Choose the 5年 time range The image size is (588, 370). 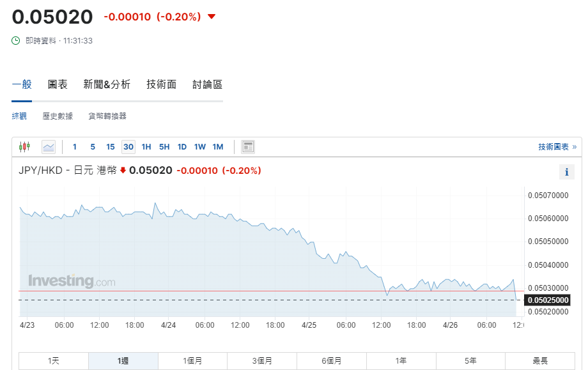pos(470,361)
